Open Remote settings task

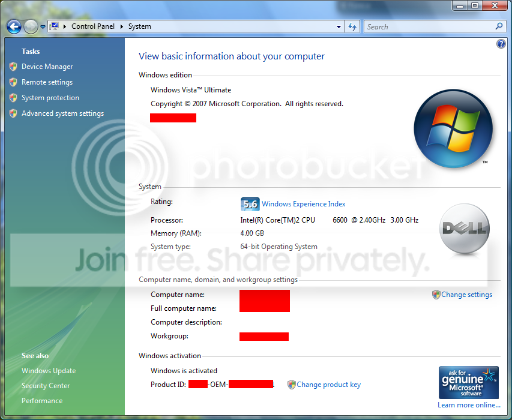(x=47, y=82)
